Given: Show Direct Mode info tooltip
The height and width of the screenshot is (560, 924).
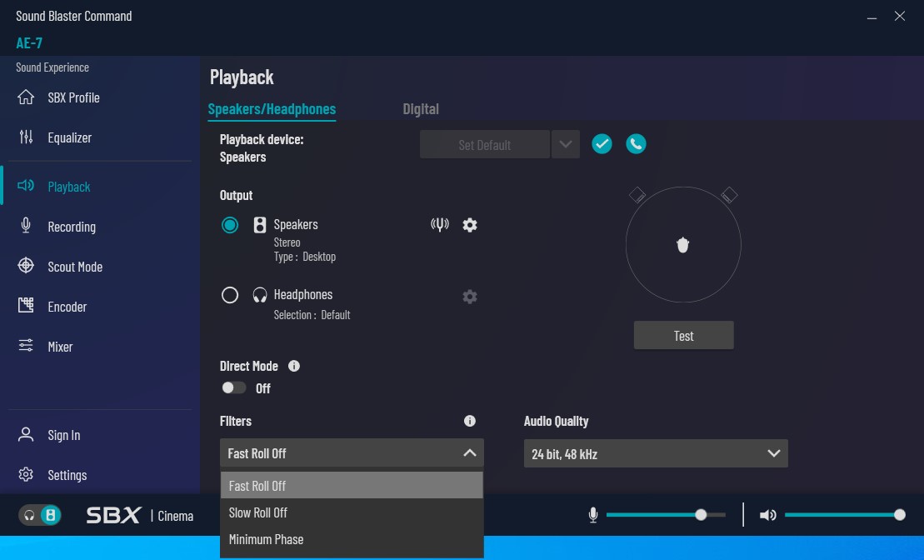Looking at the screenshot, I should [293, 366].
